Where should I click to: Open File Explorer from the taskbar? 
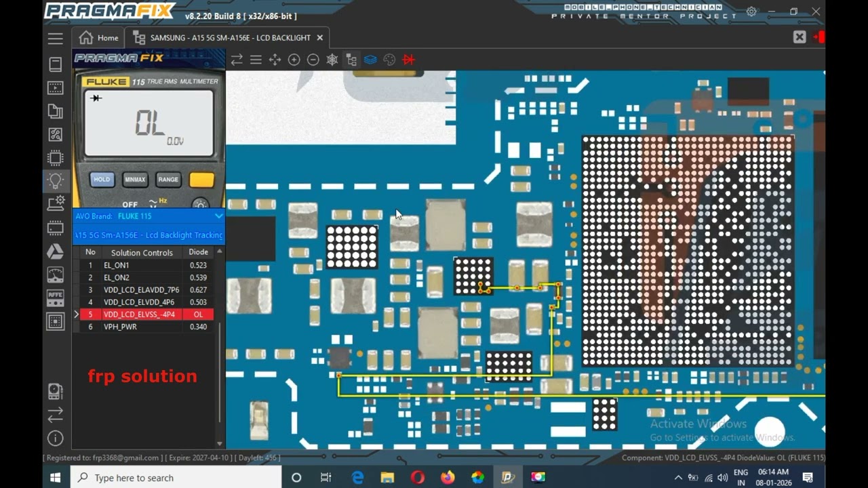pyautogui.click(x=387, y=478)
